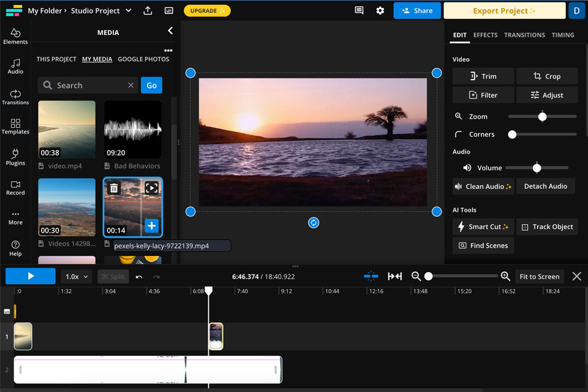Click the Trim button
588x392 pixels.
point(483,76)
